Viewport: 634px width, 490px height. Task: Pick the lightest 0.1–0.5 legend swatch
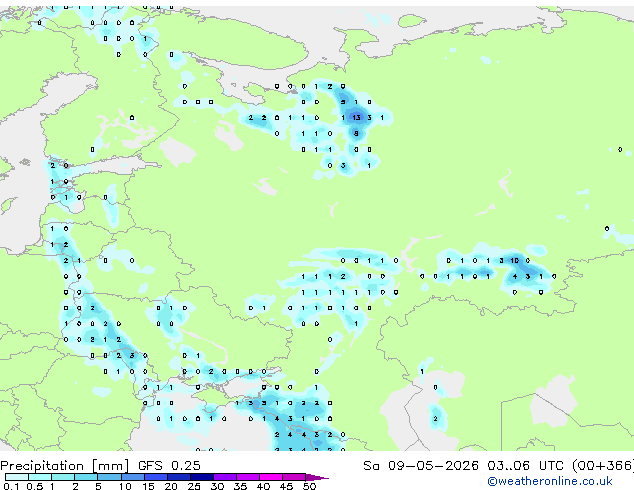click(17, 477)
